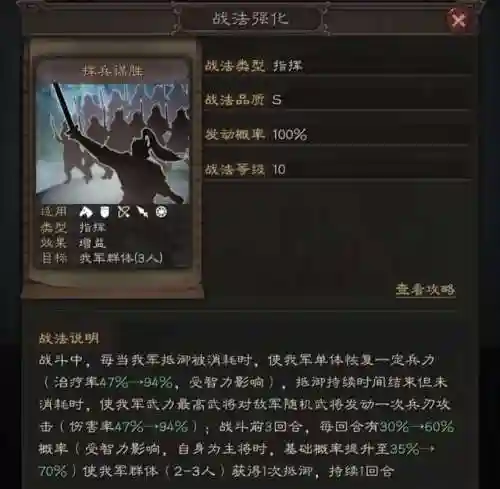This screenshot has width=500, height=489.
Task: Select the 战法强化 title tab
Action: pos(251,18)
